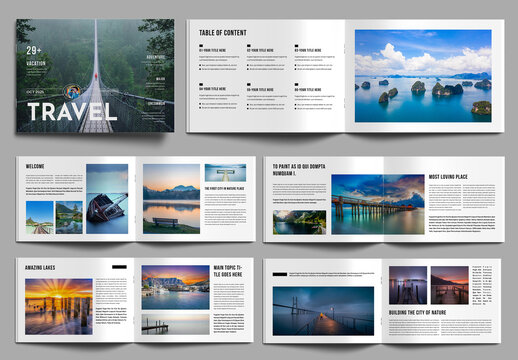Image resolution: width=518 pixels, height=360 pixels.
Task: Click the TABLE OF CONTENT heading
Action: [223, 33]
